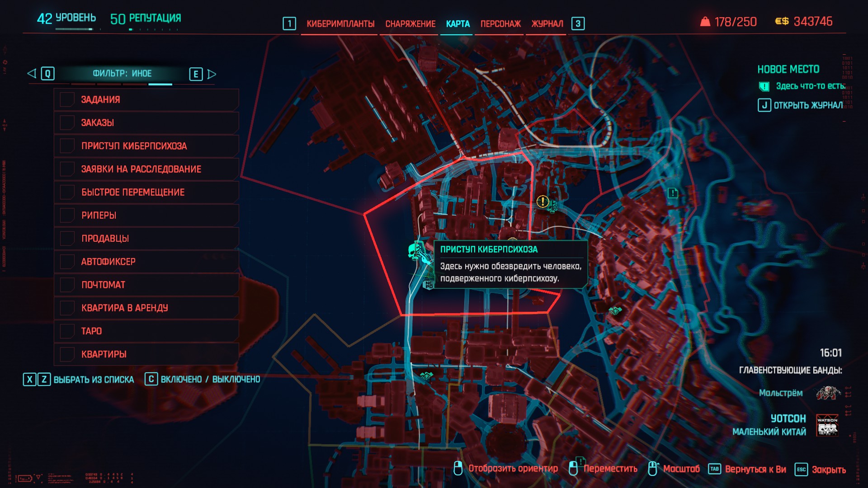
Task: Click the mouse icon beside Масштаб
Action: point(652,469)
